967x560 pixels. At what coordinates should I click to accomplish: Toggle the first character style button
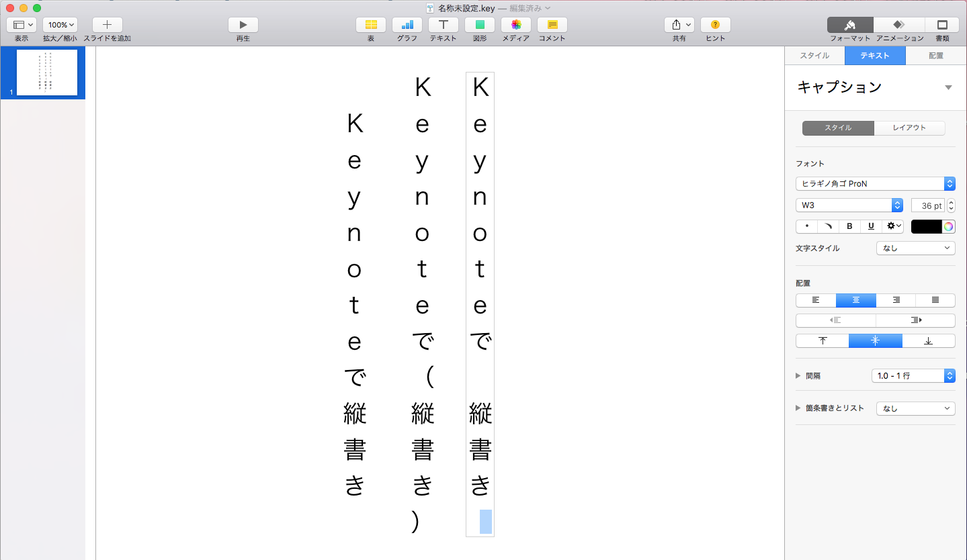[x=806, y=226]
